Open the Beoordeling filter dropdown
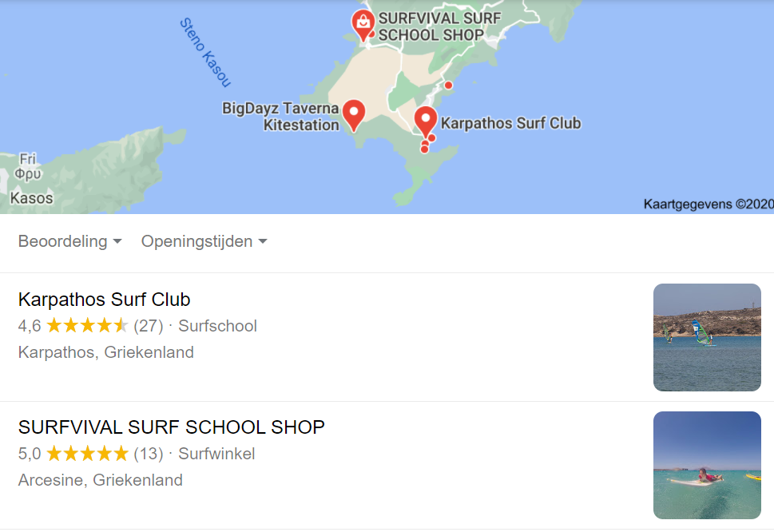Image resolution: width=774 pixels, height=532 pixels. pos(69,241)
